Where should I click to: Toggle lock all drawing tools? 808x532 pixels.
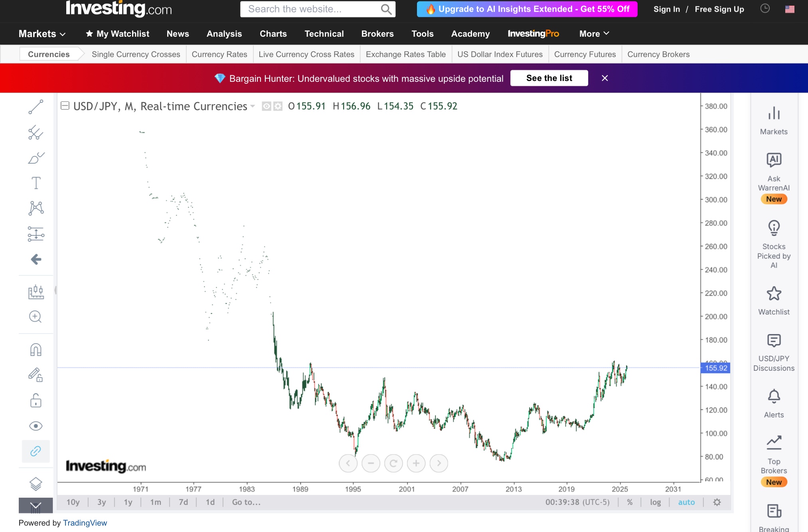click(36, 400)
